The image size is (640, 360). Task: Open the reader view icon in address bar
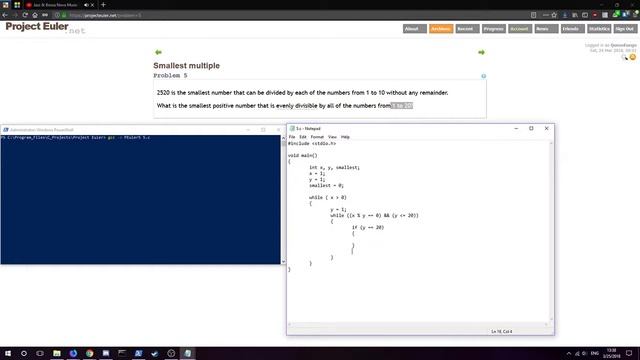(x=533, y=15)
